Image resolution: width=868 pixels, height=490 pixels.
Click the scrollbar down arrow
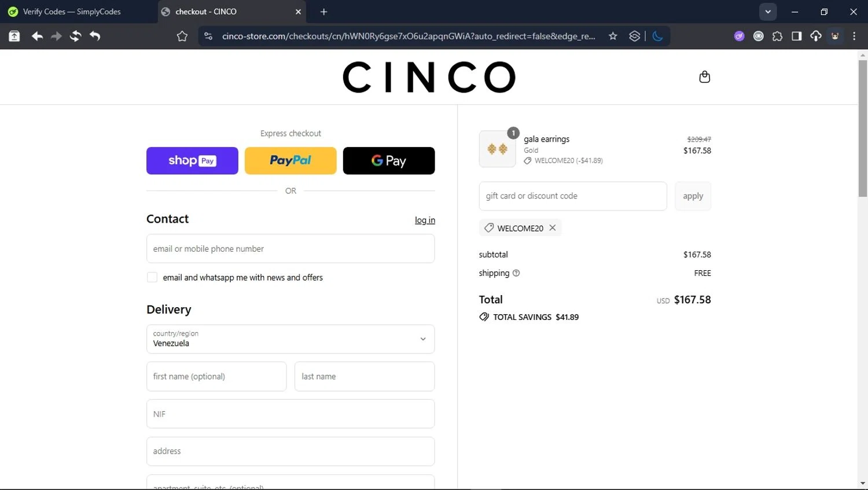(x=863, y=484)
